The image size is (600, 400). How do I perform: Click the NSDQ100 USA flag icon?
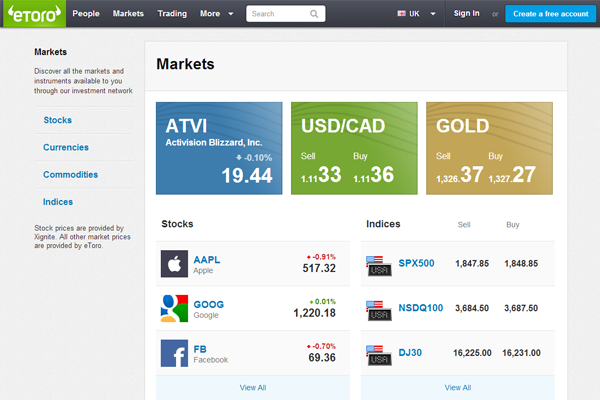click(378, 310)
